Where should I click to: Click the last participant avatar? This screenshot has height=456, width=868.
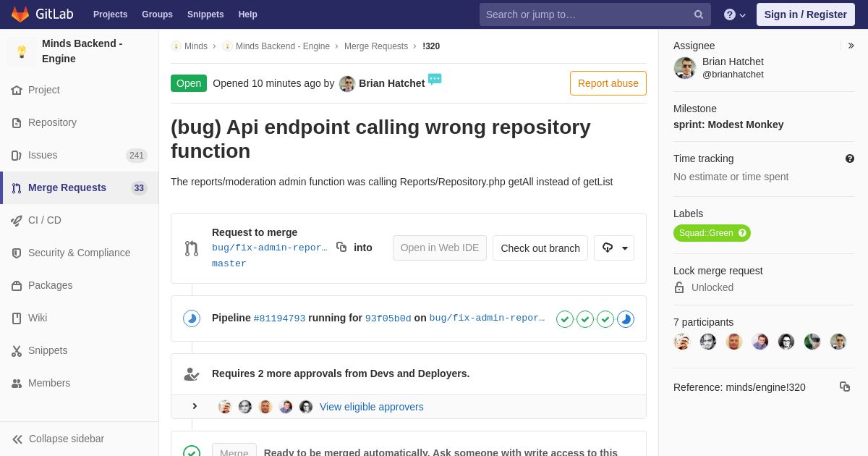[x=838, y=342]
